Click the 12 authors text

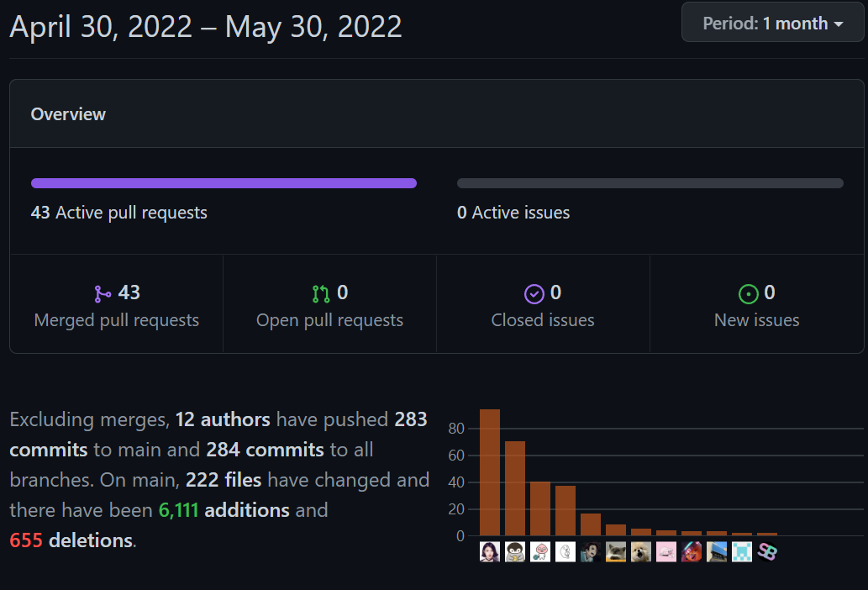[x=223, y=419]
